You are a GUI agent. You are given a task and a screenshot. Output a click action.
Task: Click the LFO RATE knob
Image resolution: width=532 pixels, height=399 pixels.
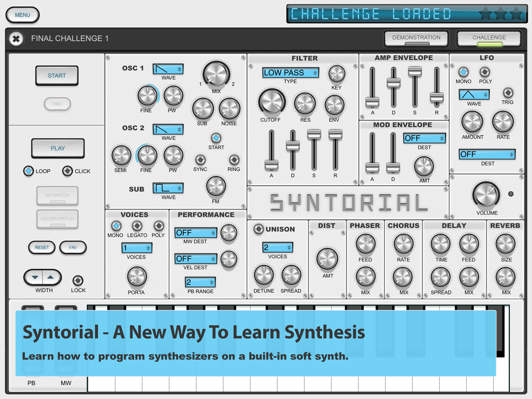pyautogui.click(x=503, y=122)
